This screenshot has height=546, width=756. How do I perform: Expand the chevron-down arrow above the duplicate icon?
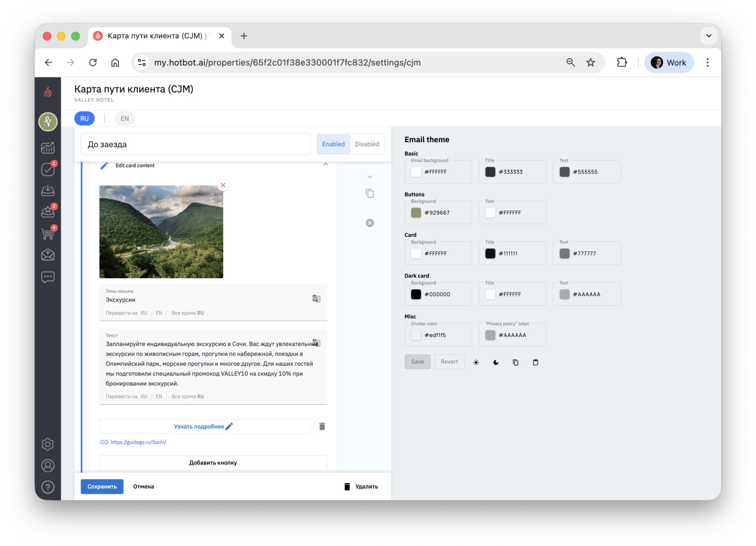[x=369, y=177]
